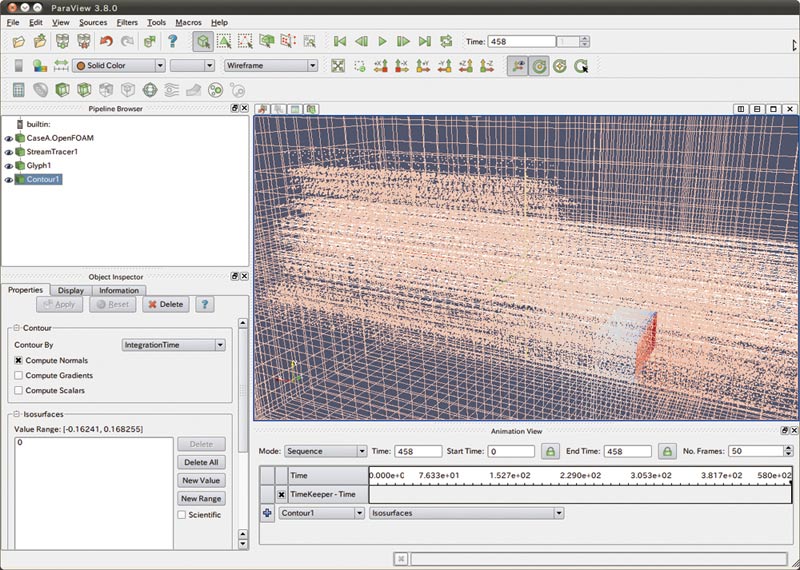Uncheck Compute Normals checkbox
Screen dimensions: 800x570
tap(19, 360)
